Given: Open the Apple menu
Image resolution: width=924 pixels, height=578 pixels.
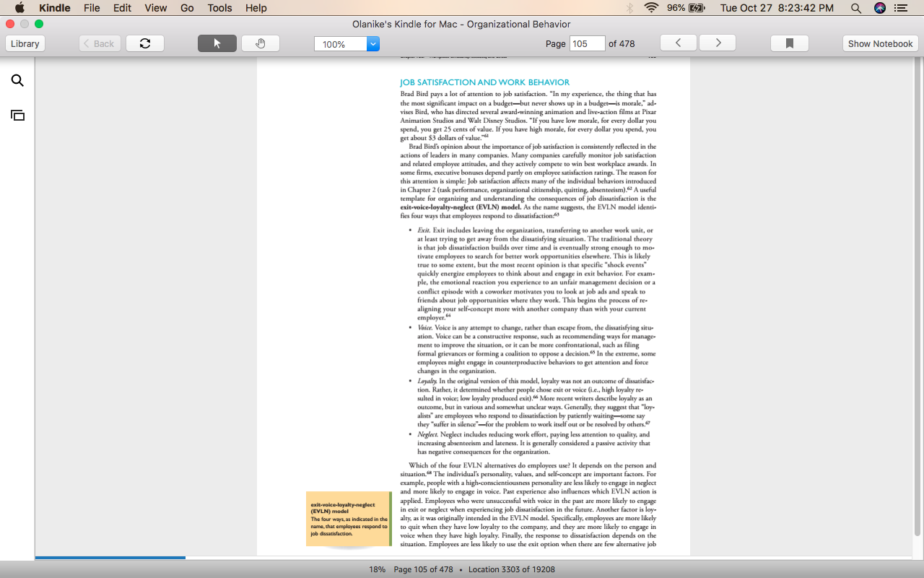Looking at the screenshot, I should pyautogui.click(x=19, y=8).
